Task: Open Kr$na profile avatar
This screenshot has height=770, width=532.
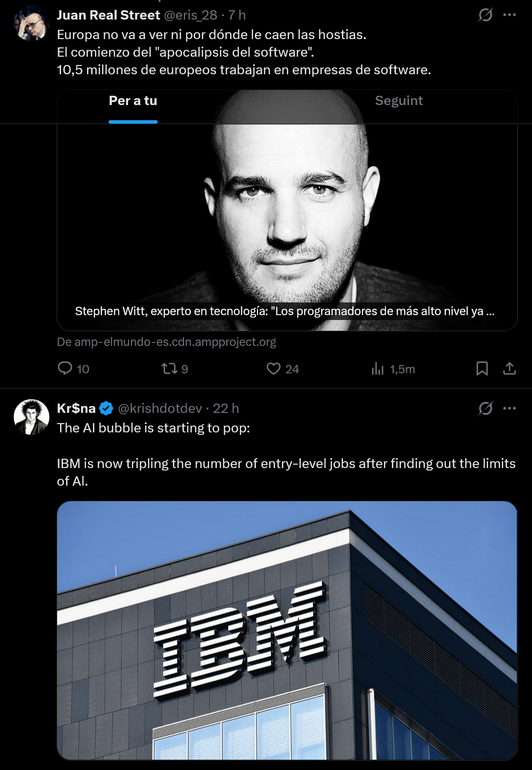Action: (x=31, y=417)
